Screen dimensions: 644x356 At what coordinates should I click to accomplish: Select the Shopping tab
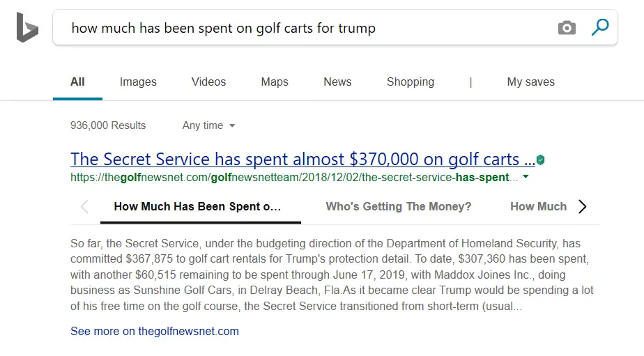coord(411,82)
